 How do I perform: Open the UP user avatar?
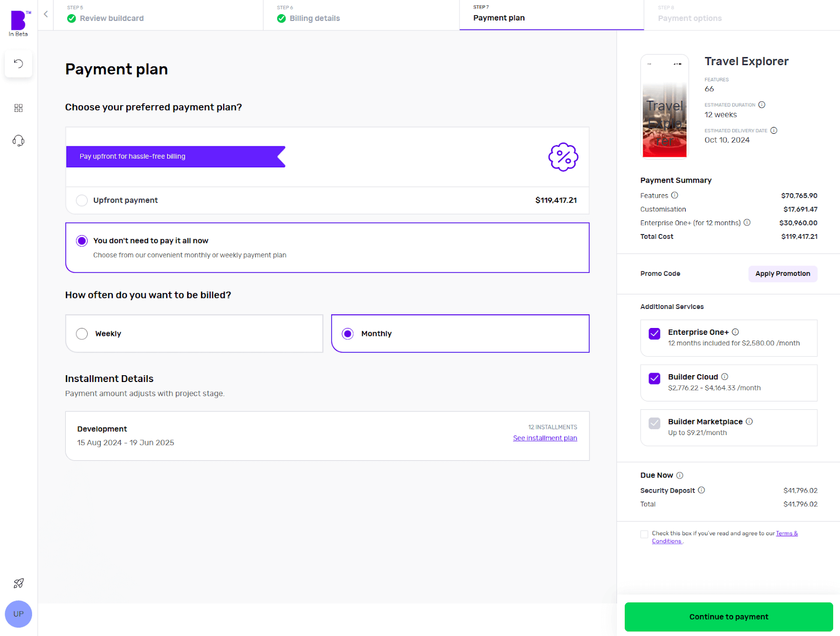pos(18,614)
